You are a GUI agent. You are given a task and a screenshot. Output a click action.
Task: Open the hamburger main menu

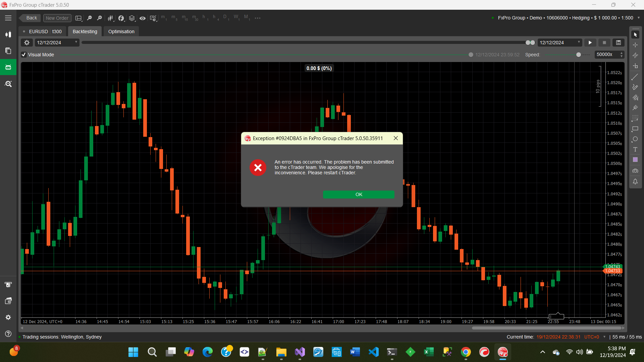click(8, 18)
